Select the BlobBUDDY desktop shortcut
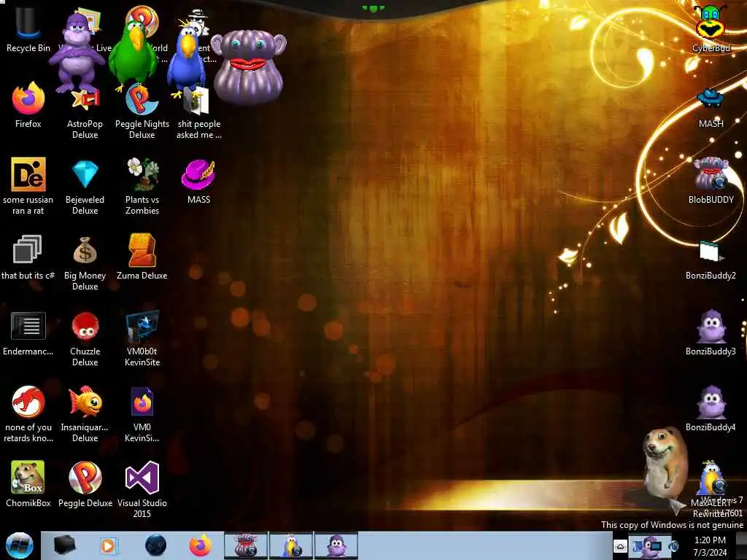The height and width of the screenshot is (560, 747). pyautogui.click(x=711, y=181)
